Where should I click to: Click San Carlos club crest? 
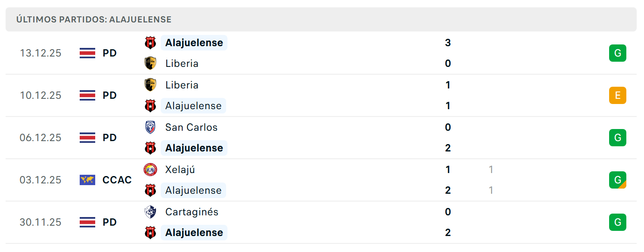tap(150, 127)
